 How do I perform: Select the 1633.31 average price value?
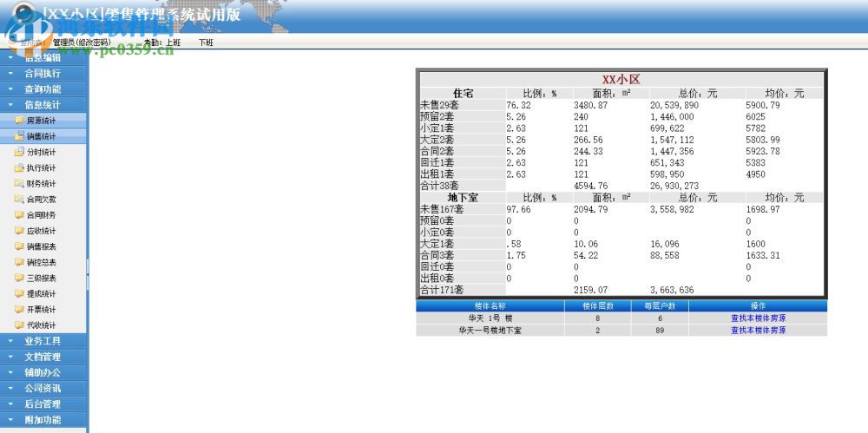(x=763, y=256)
